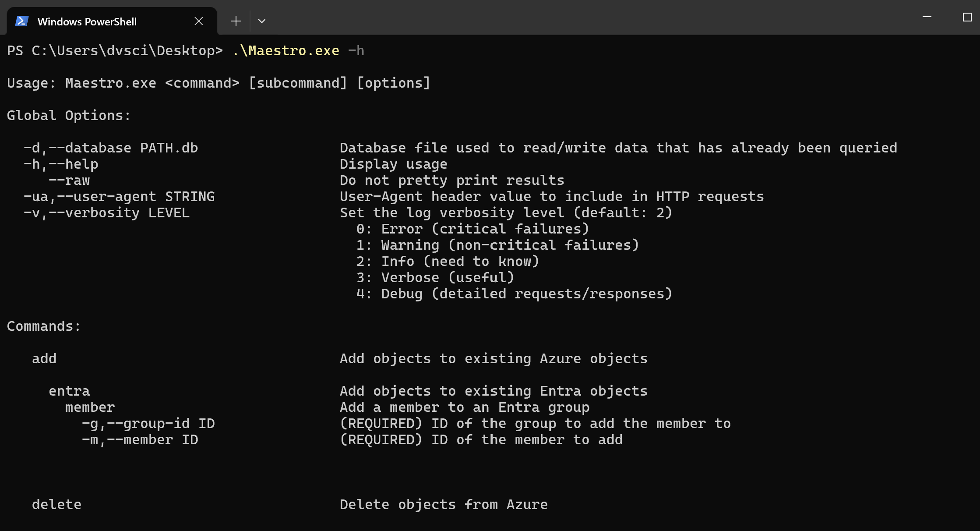
Task: Click 'Add a member to an Entra group'
Action: [465, 407]
